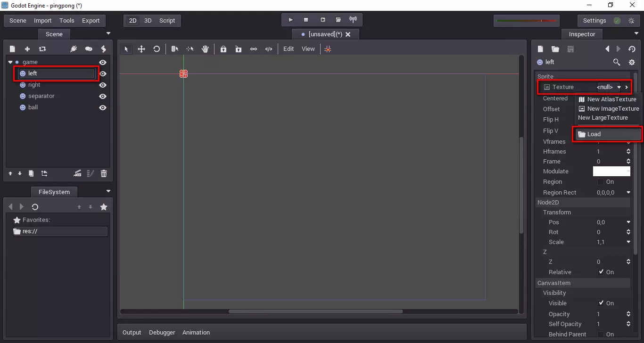Click the Inspector search magnifier icon
Image resolution: width=644 pixels, height=343 pixels.
click(x=616, y=62)
